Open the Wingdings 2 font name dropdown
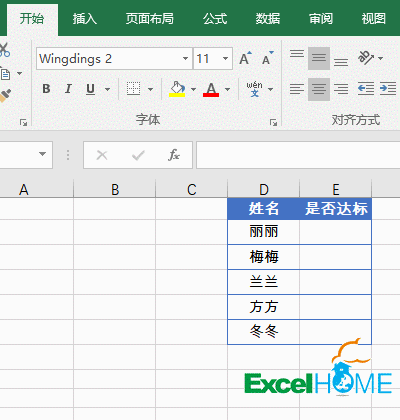 (186, 58)
